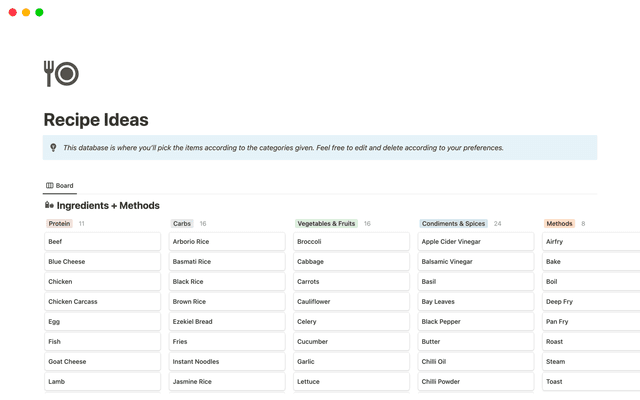Click the fork and plate page icon

tap(61, 73)
